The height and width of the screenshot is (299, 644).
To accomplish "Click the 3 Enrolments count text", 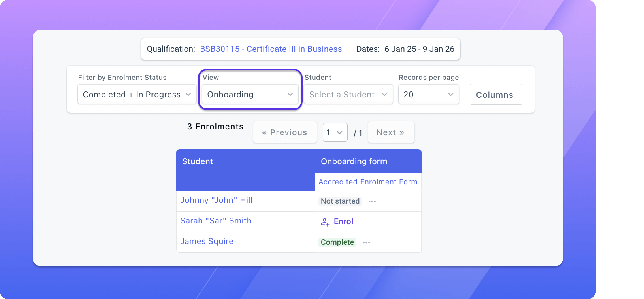I will tap(215, 127).
